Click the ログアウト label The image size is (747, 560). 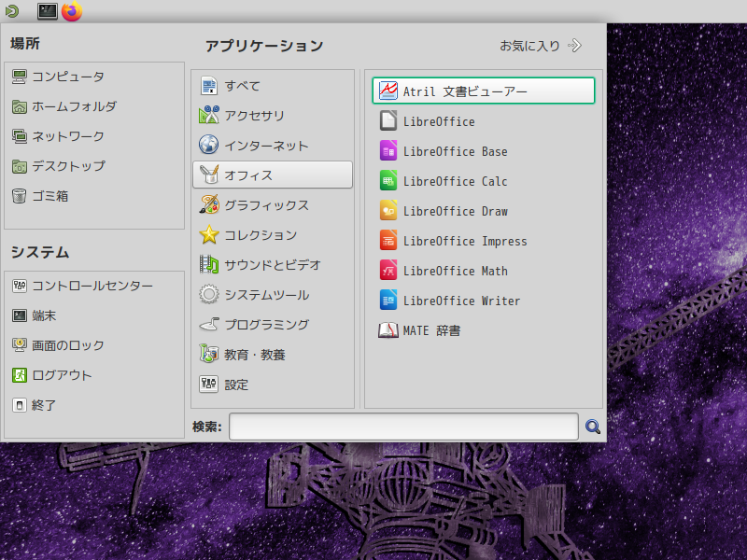[62, 375]
